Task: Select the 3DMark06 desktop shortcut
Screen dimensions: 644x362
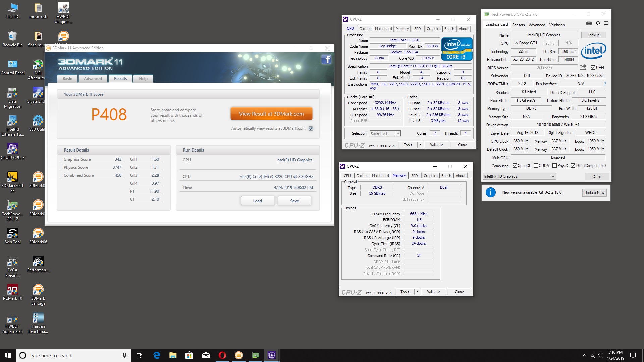Action: [38, 236]
